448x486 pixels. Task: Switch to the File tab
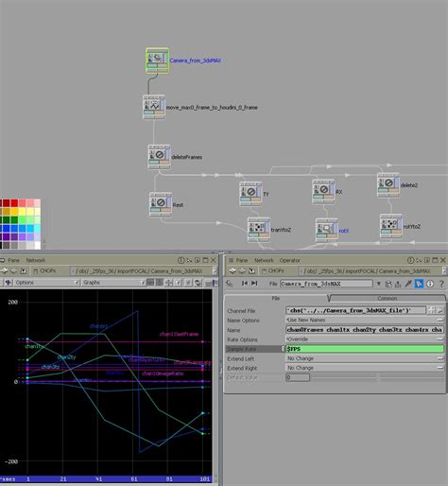tap(276, 298)
